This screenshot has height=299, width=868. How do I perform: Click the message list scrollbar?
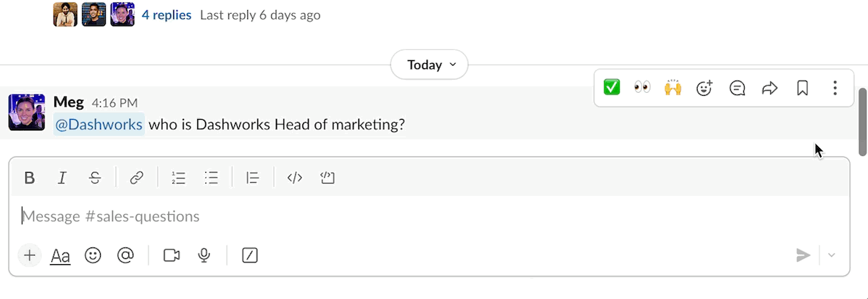[862, 122]
